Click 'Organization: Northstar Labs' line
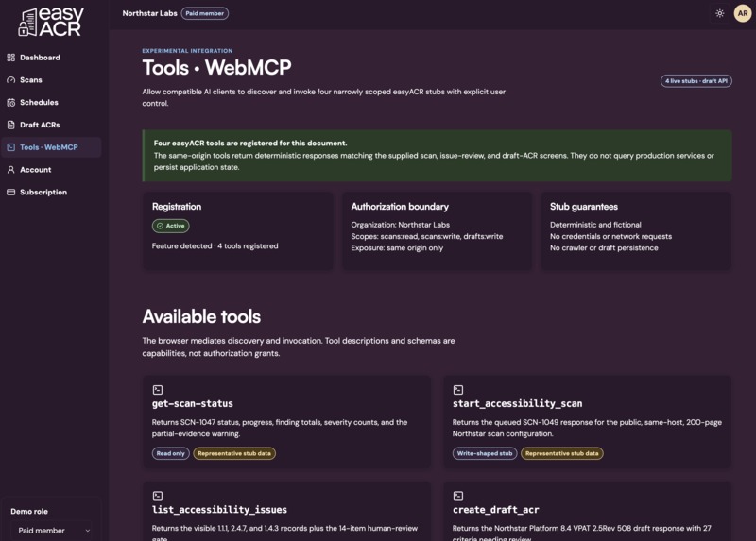The height and width of the screenshot is (541, 756). tap(400, 225)
